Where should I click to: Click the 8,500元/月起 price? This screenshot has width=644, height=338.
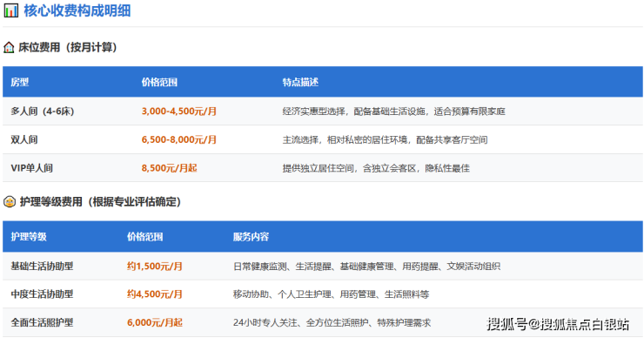click(169, 168)
